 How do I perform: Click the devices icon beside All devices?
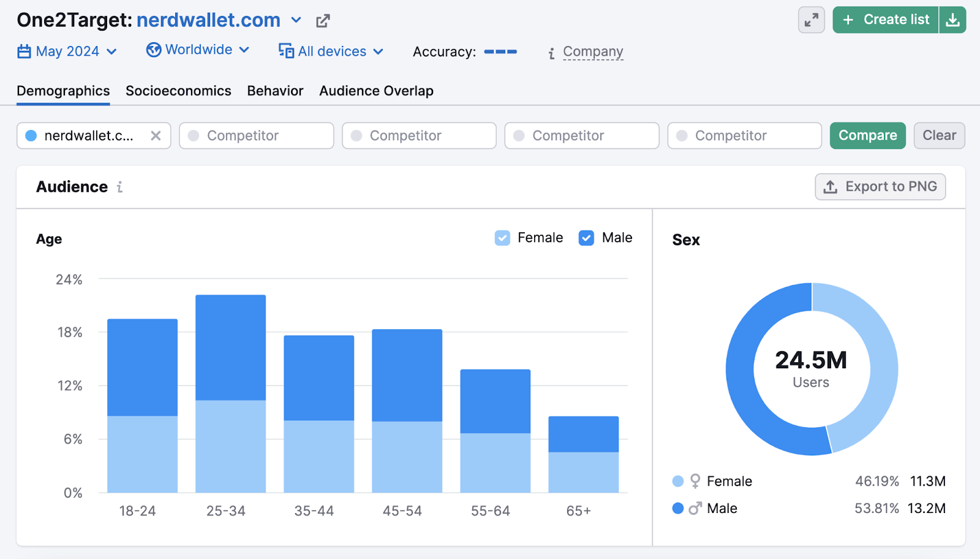coord(285,51)
